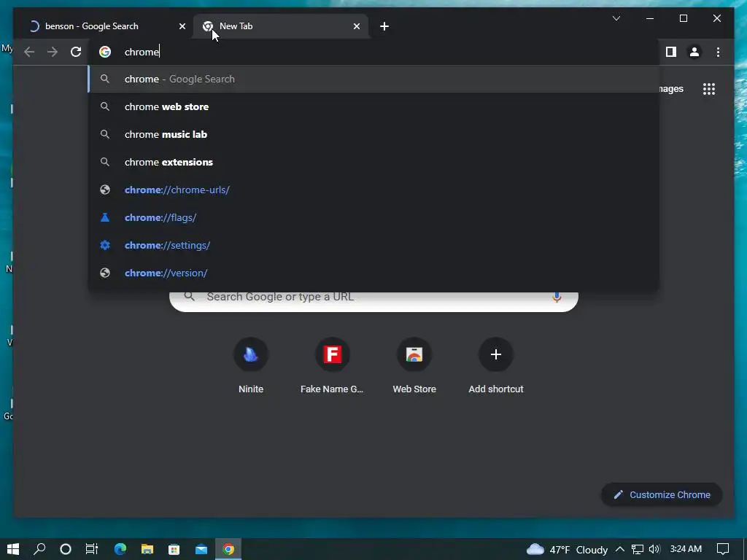Image resolution: width=747 pixels, height=560 pixels.
Task: Click Chrome icon on the taskbar
Action: click(228, 549)
